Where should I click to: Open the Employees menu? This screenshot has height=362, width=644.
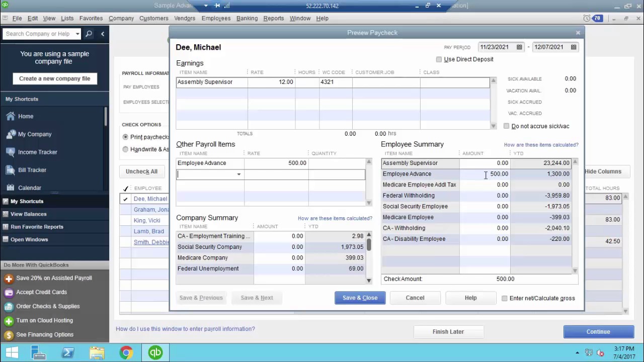click(216, 18)
